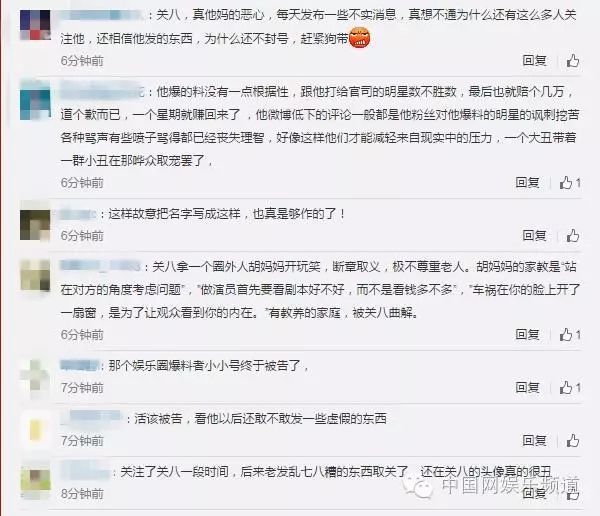
Task: Like the 活该被告 comment
Action: (x=573, y=441)
